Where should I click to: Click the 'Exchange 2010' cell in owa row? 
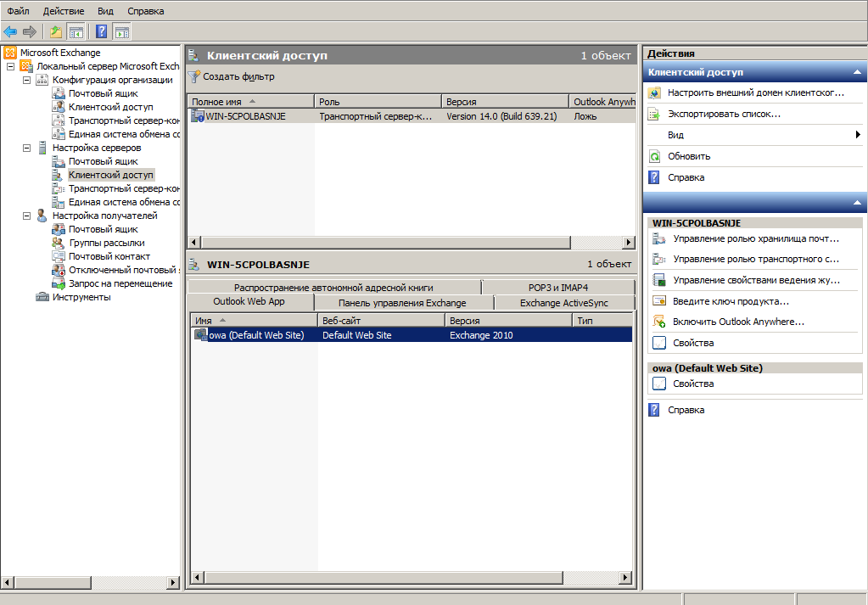tap(481, 335)
